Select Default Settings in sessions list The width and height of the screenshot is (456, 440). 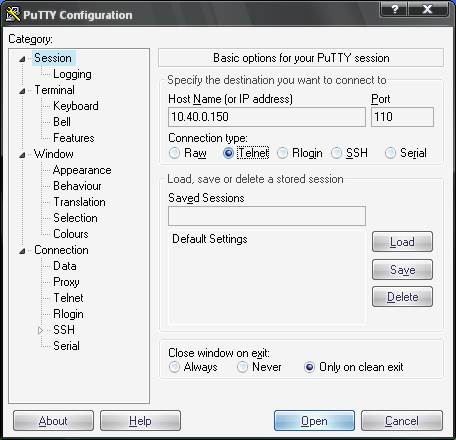tap(210, 239)
